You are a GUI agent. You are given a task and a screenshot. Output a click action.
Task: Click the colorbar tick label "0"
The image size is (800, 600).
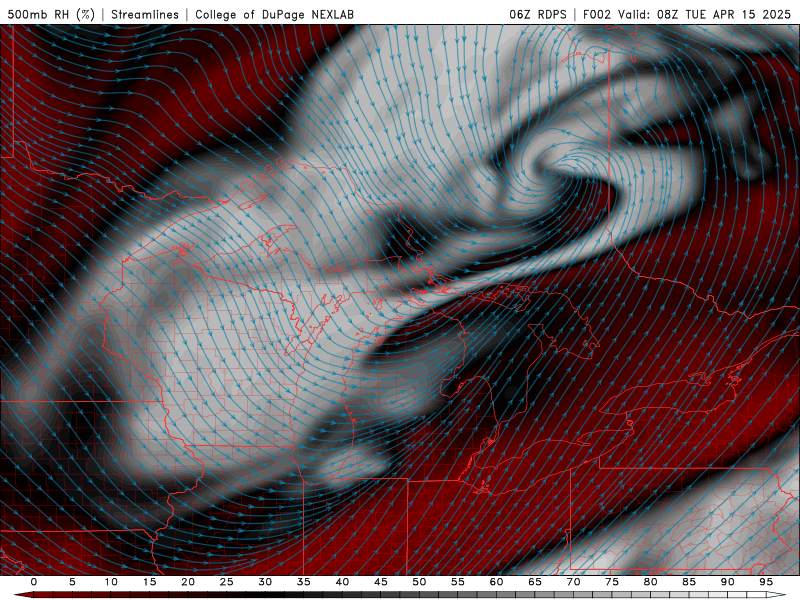click(x=34, y=582)
